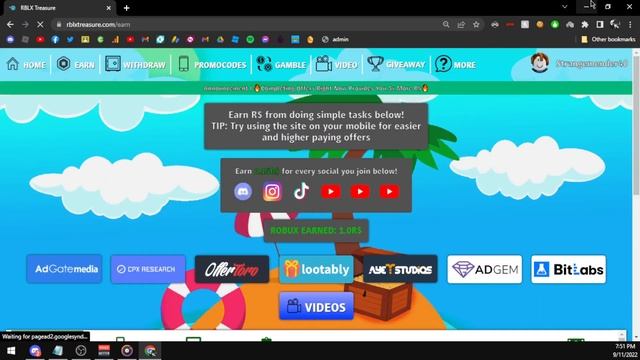Screen dimensions: 640x360
Task: Open the GAMBLE section
Action: 281,64
